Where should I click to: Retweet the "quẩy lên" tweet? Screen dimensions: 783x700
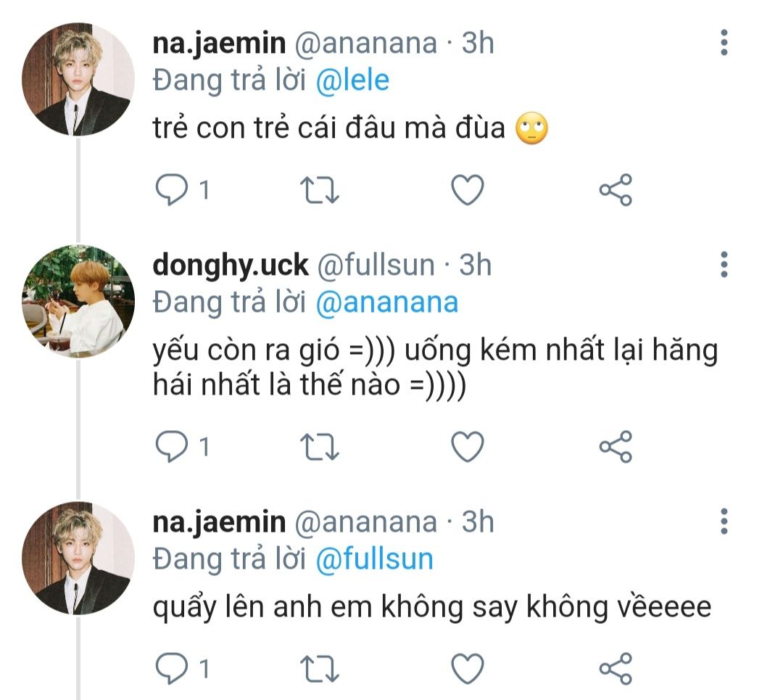coord(320,667)
